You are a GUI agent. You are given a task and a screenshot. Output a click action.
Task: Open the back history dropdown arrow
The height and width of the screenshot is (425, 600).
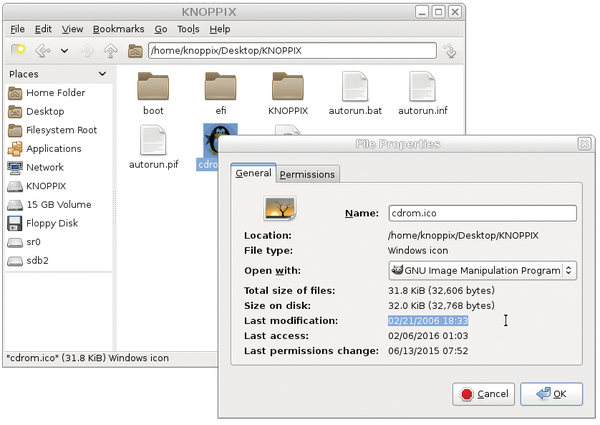click(x=64, y=50)
